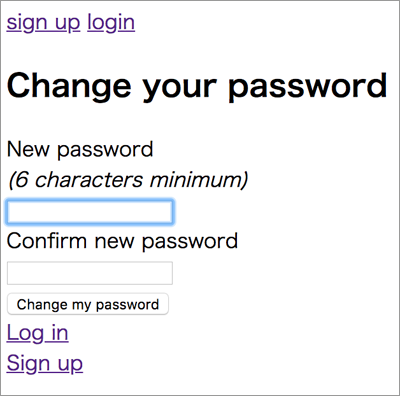This screenshot has height=396, width=400.
Task: Open the Log in link below the button
Action: point(38,333)
